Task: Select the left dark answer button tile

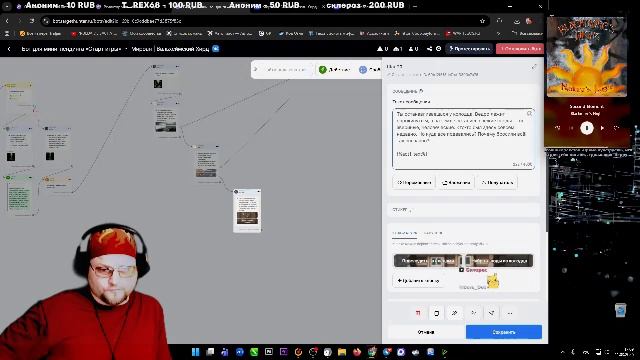Action: click(427, 261)
